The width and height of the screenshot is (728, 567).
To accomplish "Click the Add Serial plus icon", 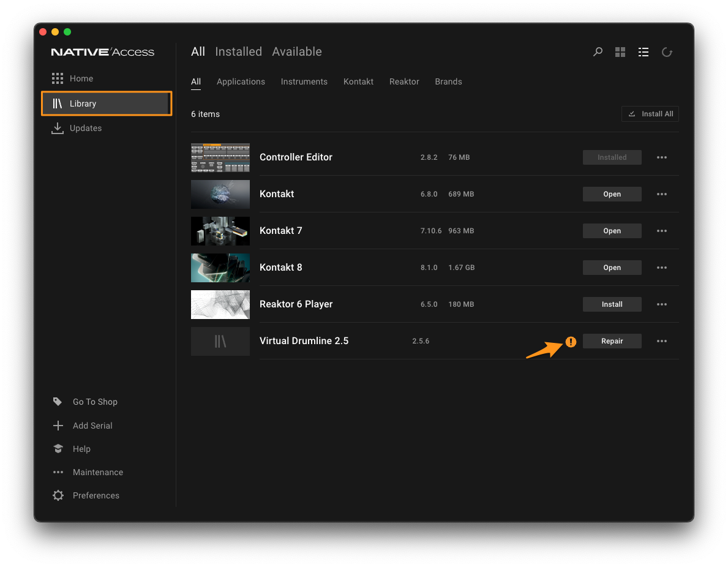I will pos(58,426).
